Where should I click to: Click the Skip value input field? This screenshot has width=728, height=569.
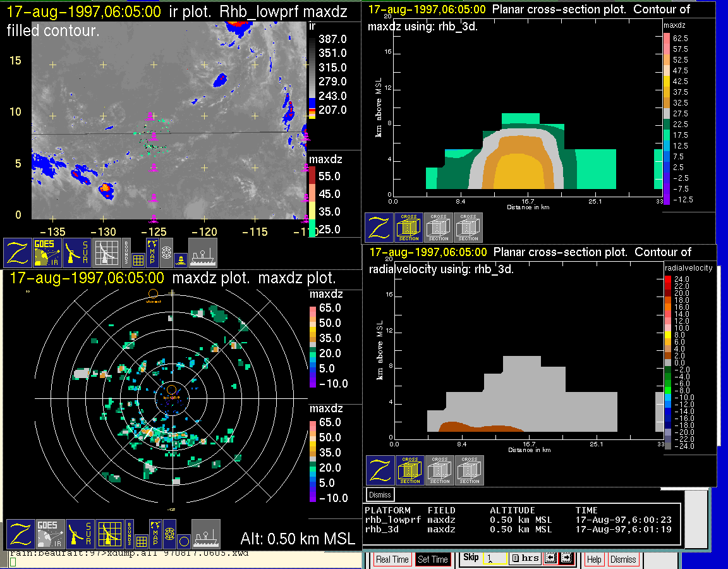click(494, 560)
